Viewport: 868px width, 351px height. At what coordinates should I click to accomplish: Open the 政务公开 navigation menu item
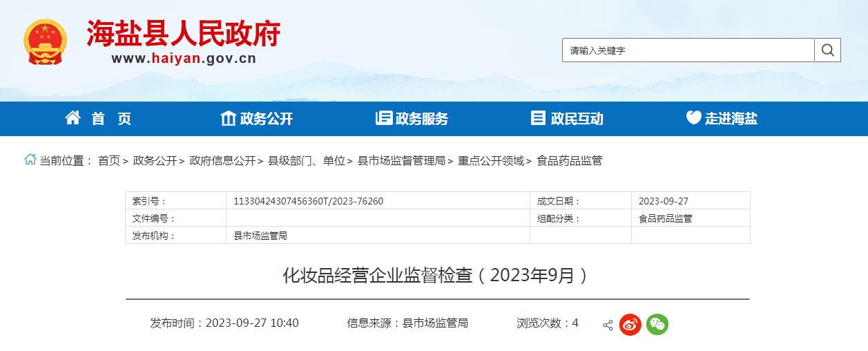tap(267, 119)
